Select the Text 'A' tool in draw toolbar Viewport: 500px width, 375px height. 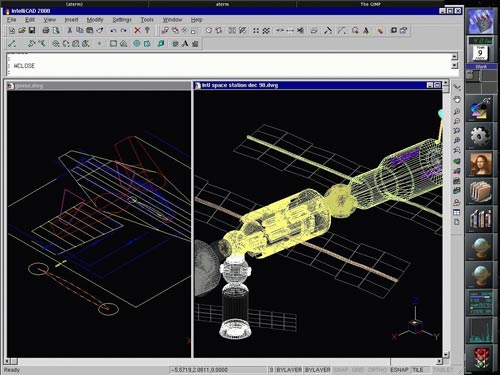(185, 44)
